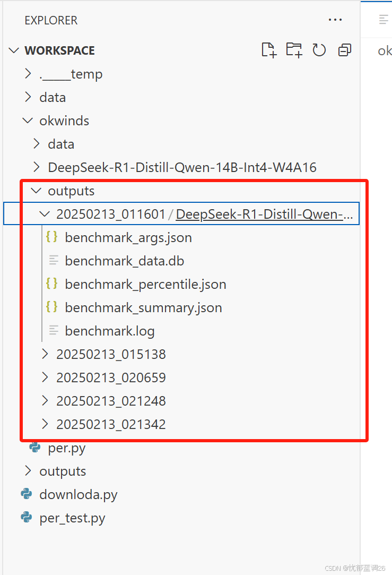Click the Python icon of per.py
392x575 pixels.
click(35, 448)
